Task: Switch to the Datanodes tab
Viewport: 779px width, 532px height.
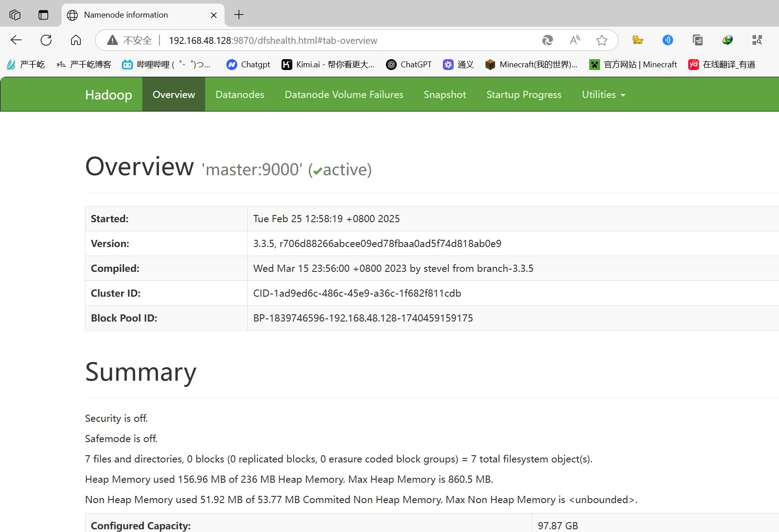Action: (239, 94)
